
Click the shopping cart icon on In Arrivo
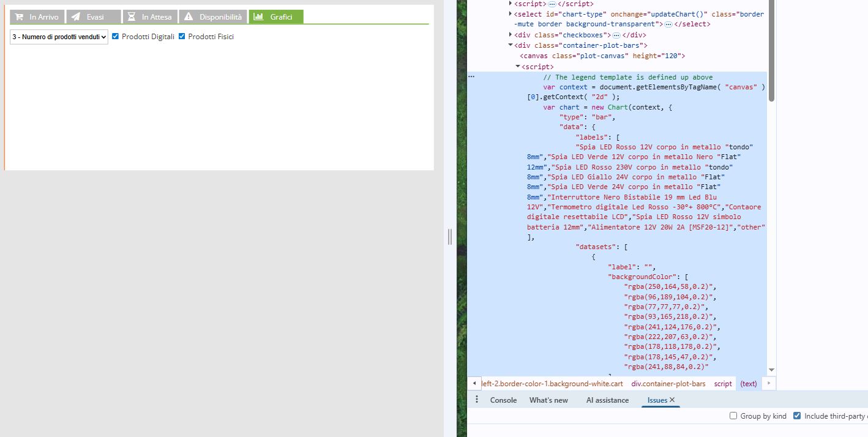click(19, 17)
